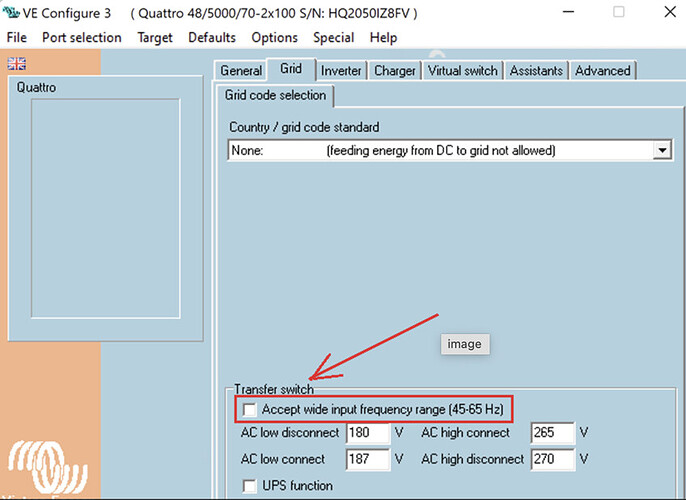
Task: Open the Defaults menu
Action: tap(212, 38)
